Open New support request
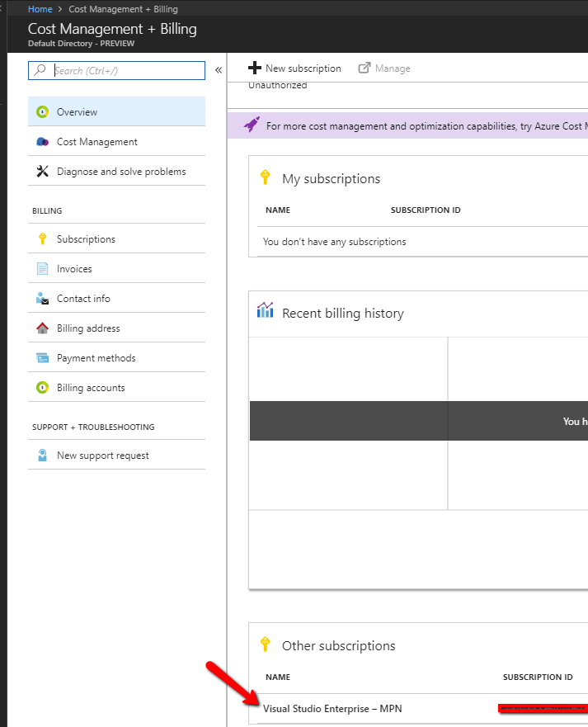Image resolution: width=588 pixels, height=727 pixels. point(116,456)
